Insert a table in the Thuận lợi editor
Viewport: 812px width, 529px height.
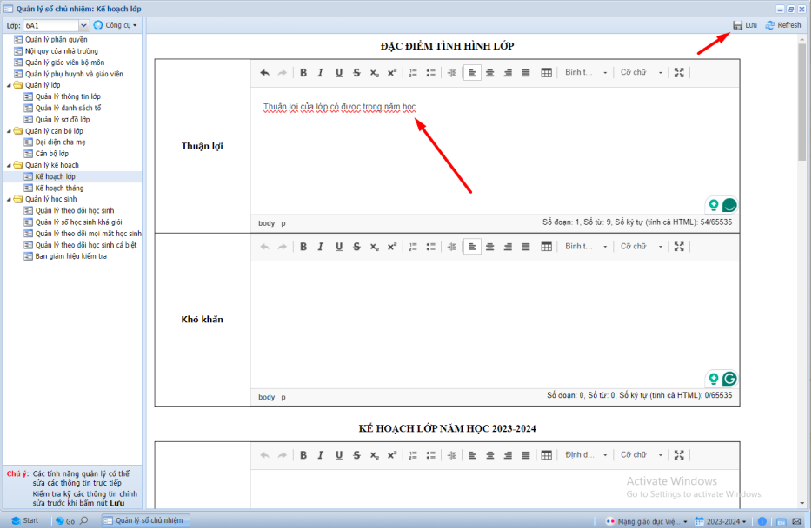coord(546,73)
